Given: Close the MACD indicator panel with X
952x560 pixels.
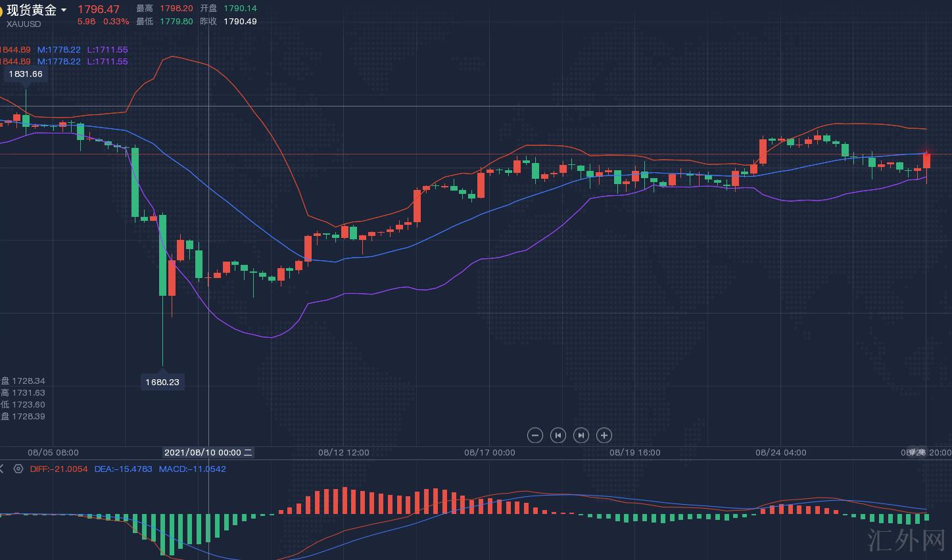Looking at the screenshot, I should pos(2,469).
